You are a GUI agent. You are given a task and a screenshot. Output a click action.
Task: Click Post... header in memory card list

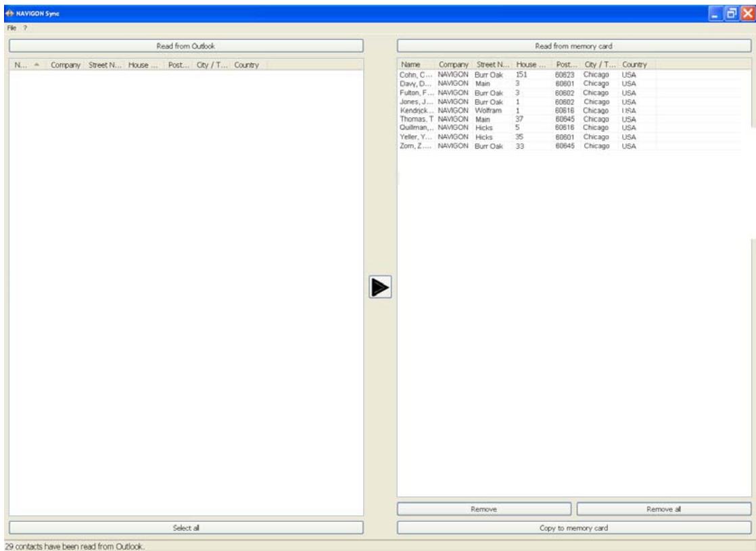coord(567,64)
